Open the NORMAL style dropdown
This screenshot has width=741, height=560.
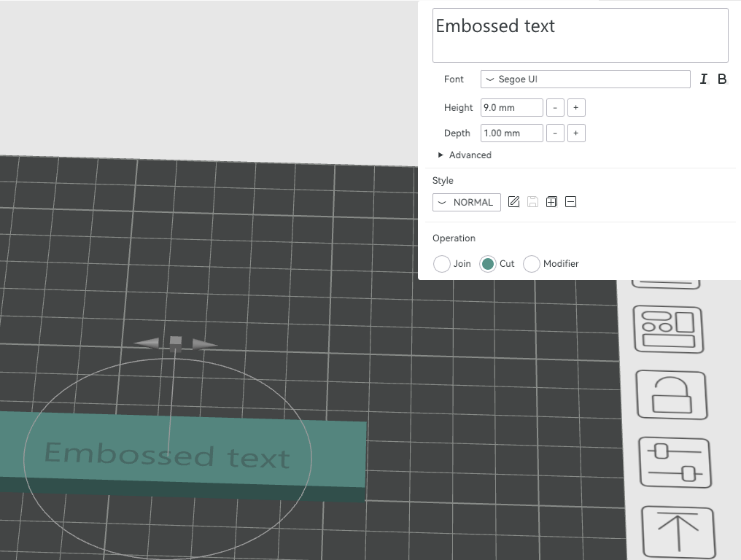(x=467, y=202)
